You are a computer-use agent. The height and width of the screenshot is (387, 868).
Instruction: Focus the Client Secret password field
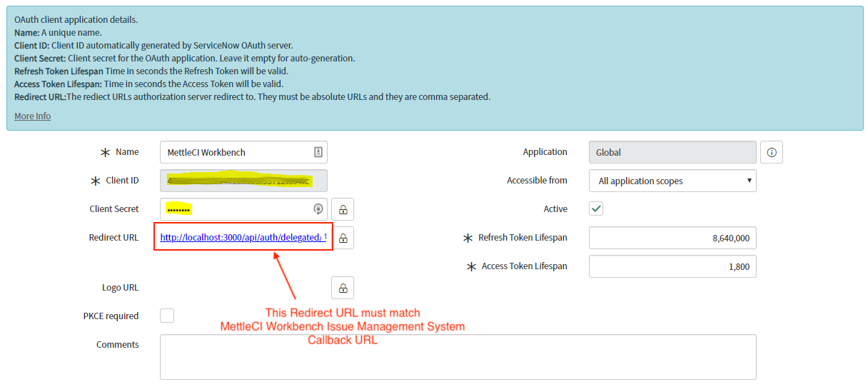pyautogui.click(x=236, y=209)
